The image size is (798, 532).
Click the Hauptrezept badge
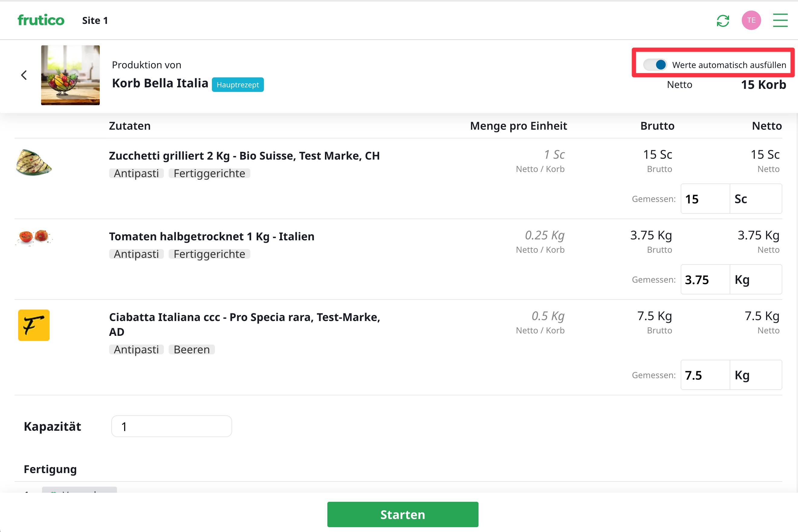(238, 85)
